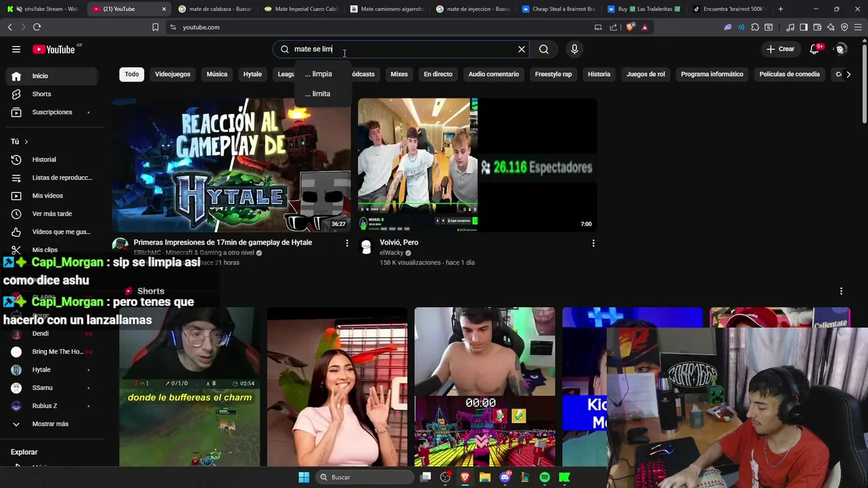Open the SSamu channel subscription
868x488 pixels.
click(52, 388)
